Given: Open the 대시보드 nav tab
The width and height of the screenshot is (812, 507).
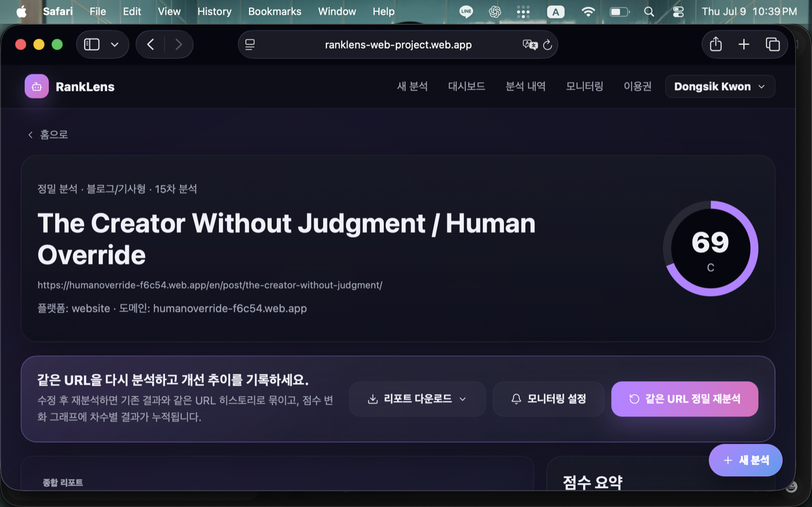Looking at the screenshot, I should point(467,87).
